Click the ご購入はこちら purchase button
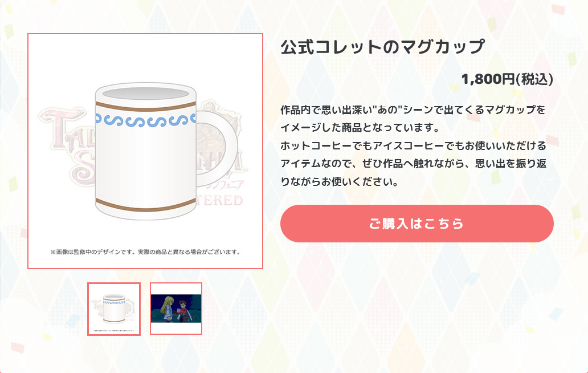This screenshot has height=373, width=588. pos(416,223)
